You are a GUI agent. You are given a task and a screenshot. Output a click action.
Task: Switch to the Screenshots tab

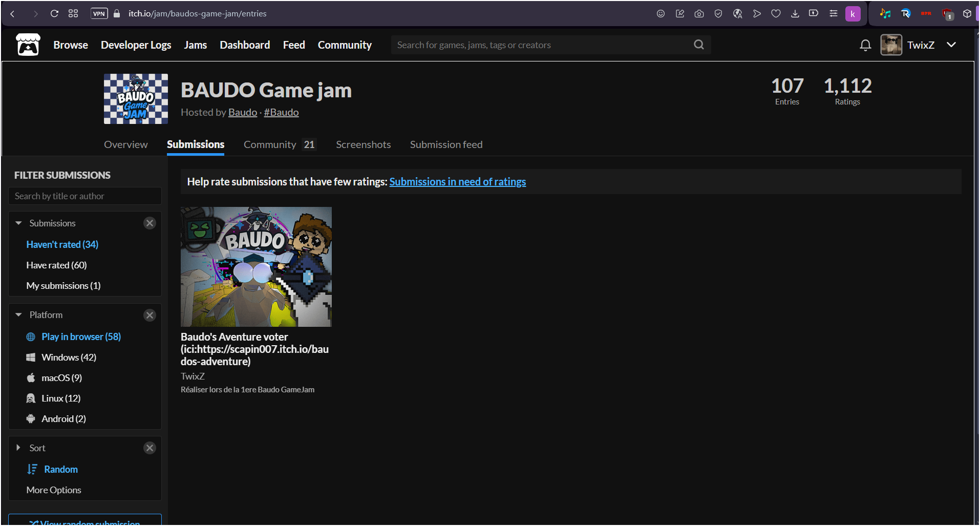[363, 144]
